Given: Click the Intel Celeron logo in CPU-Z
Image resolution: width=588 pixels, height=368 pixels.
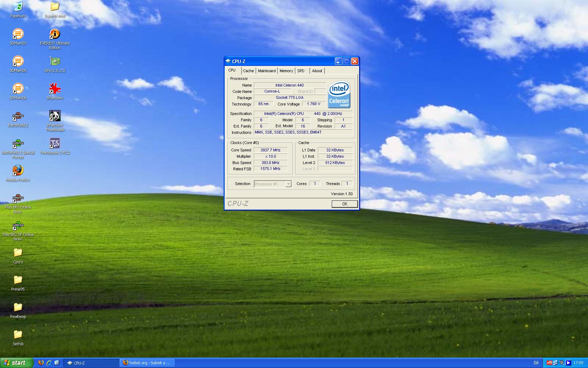Looking at the screenshot, I should (339, 95).
